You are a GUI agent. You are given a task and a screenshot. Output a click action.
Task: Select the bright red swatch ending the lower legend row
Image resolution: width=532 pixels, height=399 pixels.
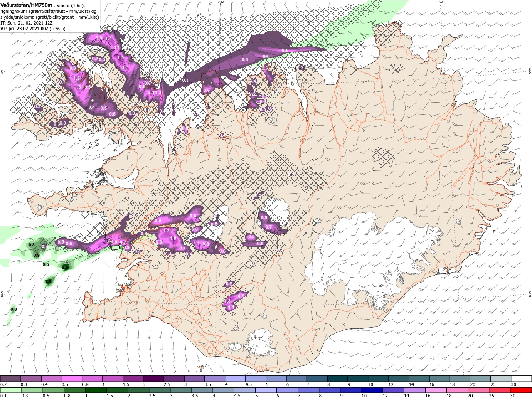pos(521,390)
